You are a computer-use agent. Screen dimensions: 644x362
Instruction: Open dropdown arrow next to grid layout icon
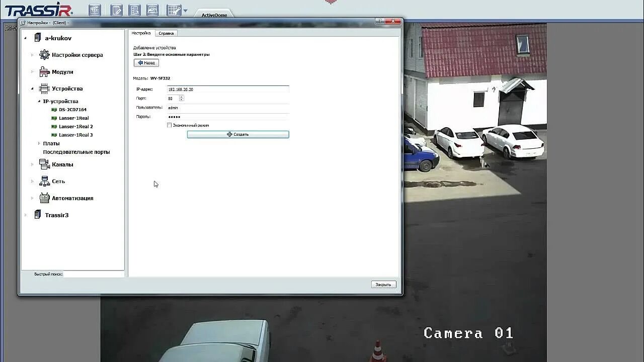pyautogui.click(x=185, y=11)
